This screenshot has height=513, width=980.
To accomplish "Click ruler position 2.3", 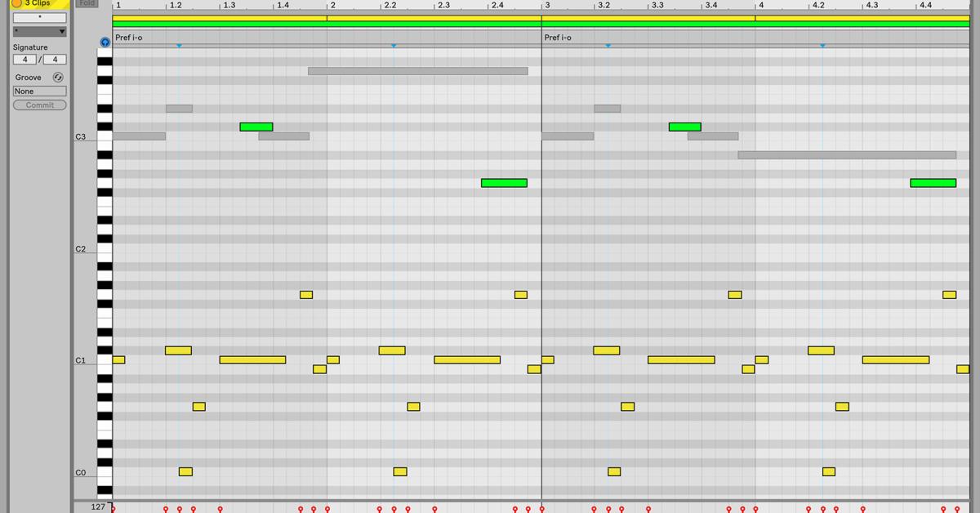I will pyautogui.click(x=443, y=5).
